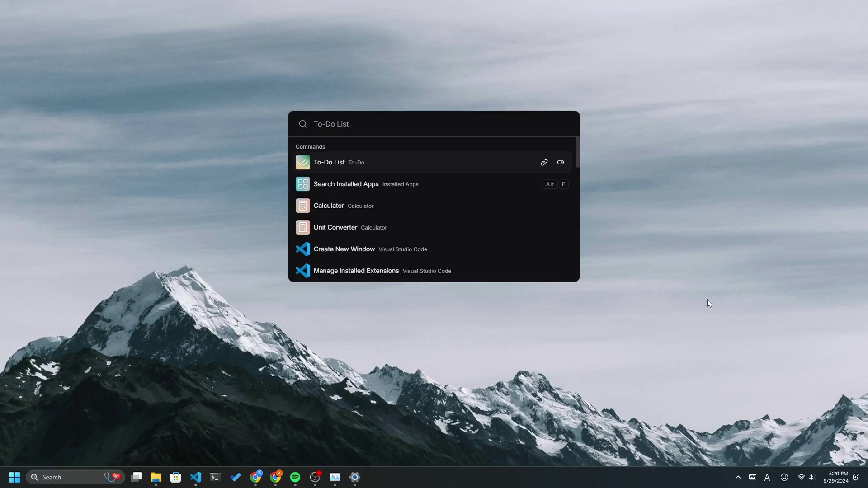Open the Unit Converter command
Image resolution: width=868 pixels, height=488 pixels.
(335, 227)
